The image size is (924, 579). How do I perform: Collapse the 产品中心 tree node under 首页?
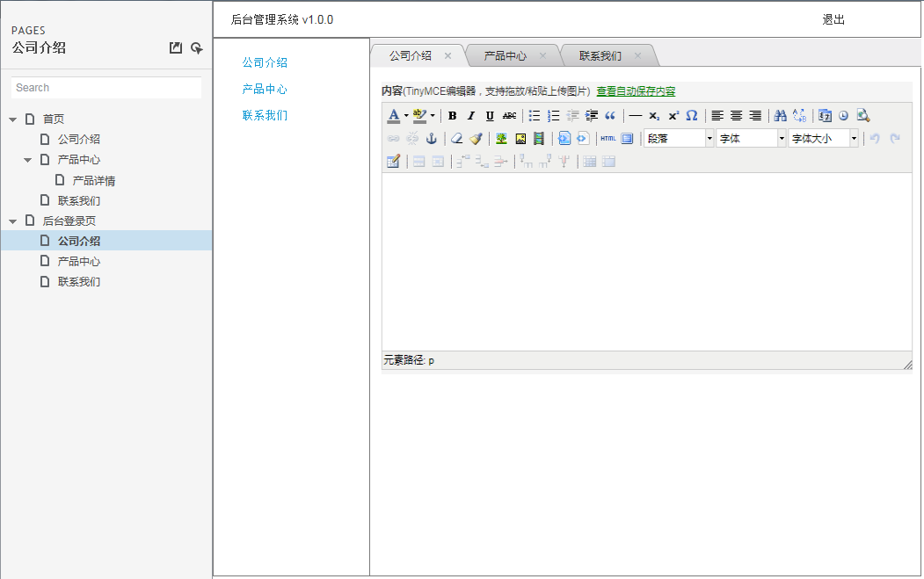click(x=28, y=160)
